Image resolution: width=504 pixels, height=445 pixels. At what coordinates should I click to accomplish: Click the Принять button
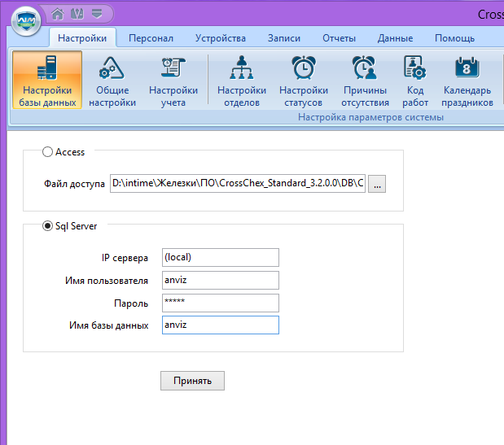coord(192,381)
